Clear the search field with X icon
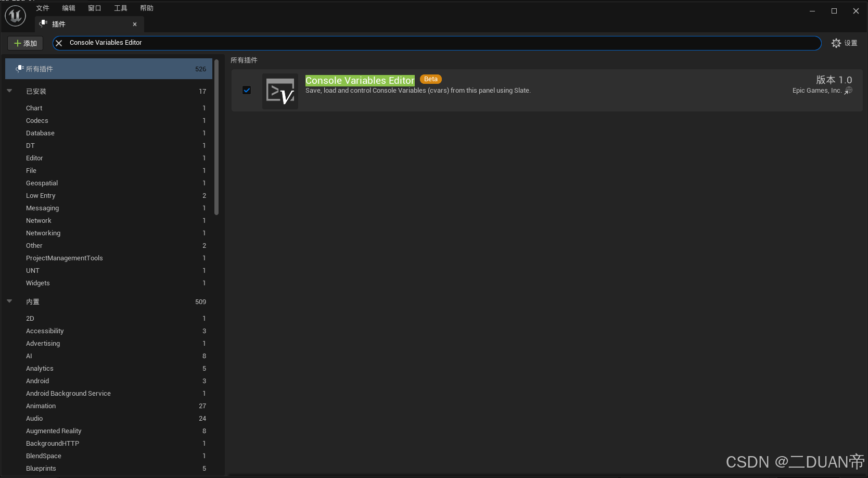 (59, 43)
